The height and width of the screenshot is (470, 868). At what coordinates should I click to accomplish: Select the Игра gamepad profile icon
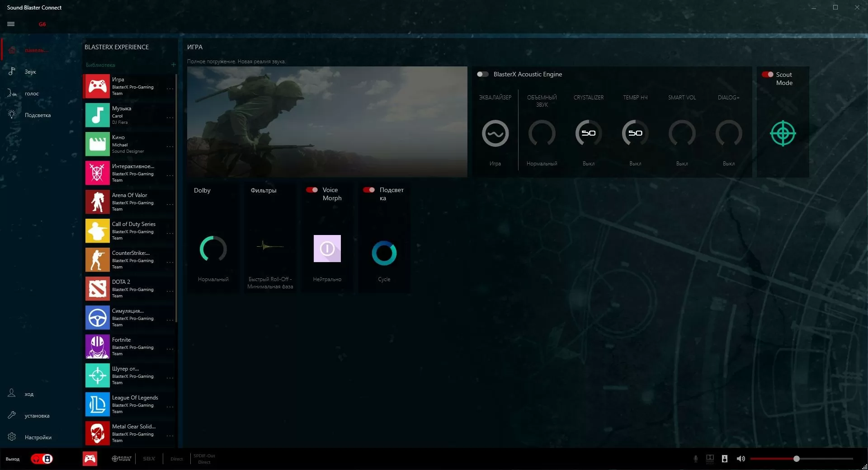pyautogui.click(x=97, y=86)
